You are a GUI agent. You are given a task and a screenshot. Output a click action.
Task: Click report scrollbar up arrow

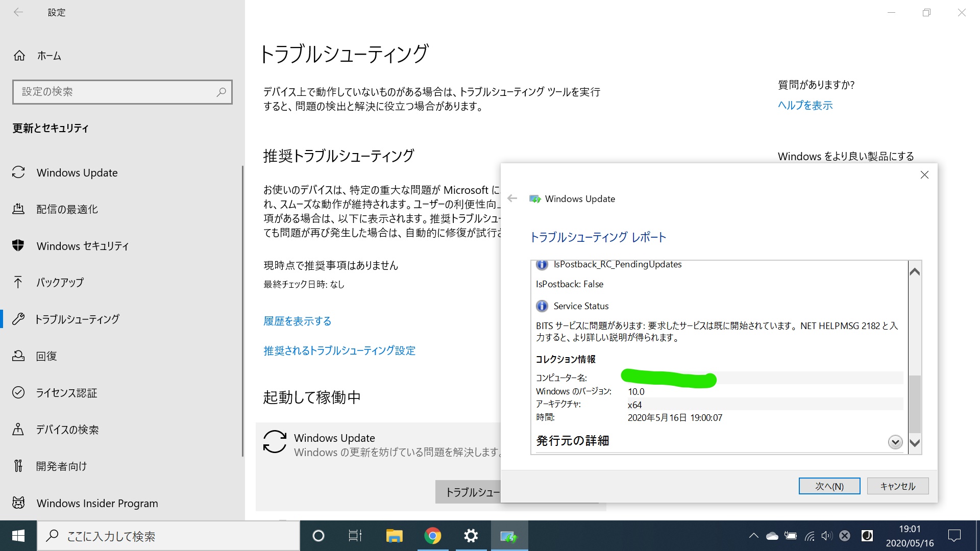915,272
